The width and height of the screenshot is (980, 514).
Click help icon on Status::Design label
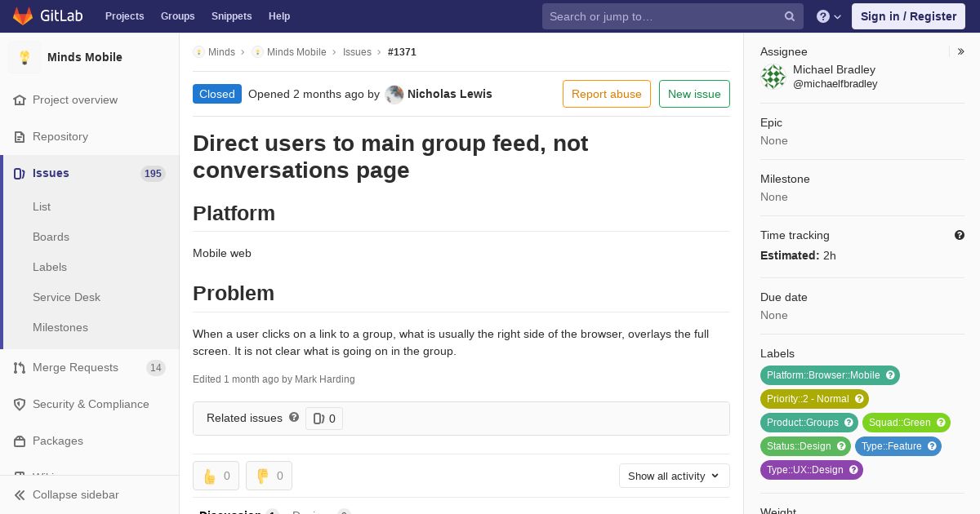841,446
